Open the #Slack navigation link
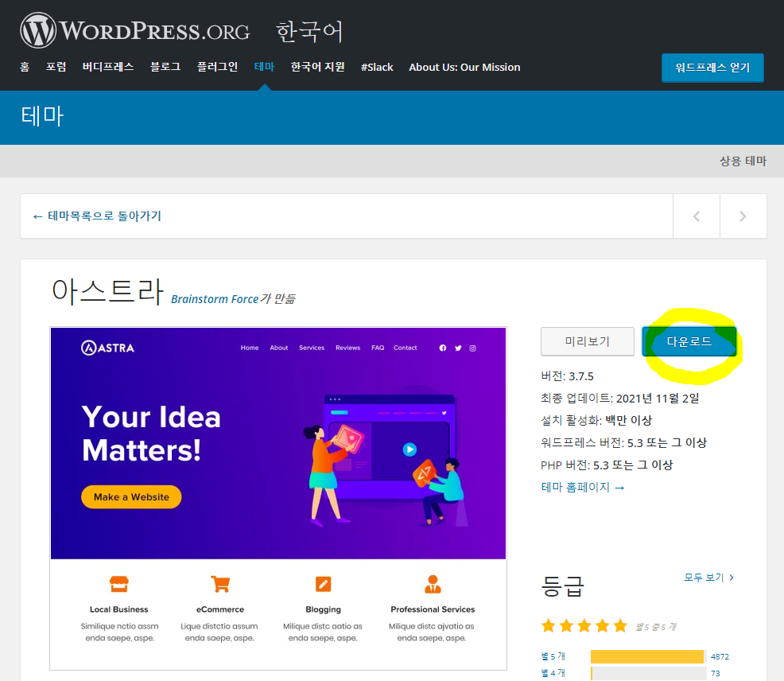 point(377,67)
